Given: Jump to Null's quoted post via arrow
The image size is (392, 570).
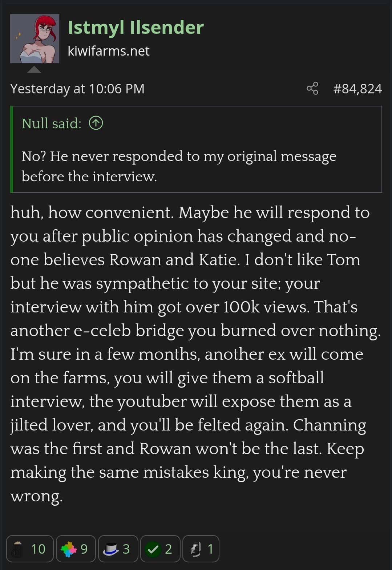Looking at the screenshot, I should coord(96,123).
